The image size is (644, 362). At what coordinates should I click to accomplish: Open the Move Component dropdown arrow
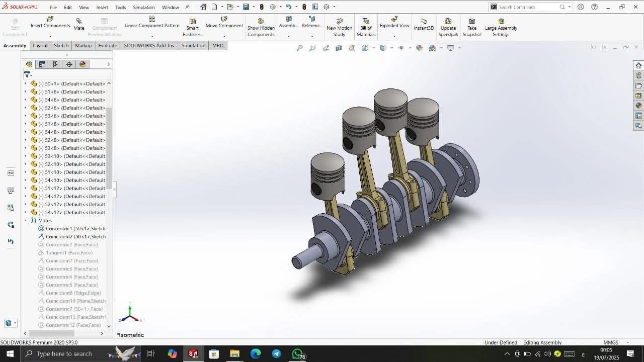tap(224, 36)
